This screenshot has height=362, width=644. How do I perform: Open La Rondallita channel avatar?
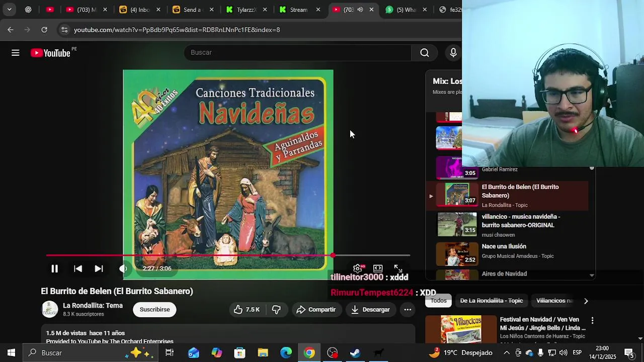tap(49, 309)
